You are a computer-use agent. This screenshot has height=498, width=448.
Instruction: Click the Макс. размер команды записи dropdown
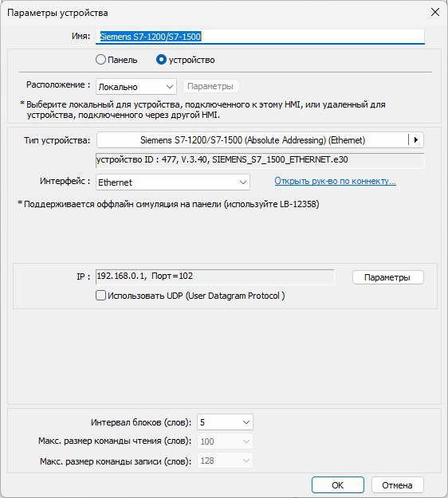(x=225, y=461)
